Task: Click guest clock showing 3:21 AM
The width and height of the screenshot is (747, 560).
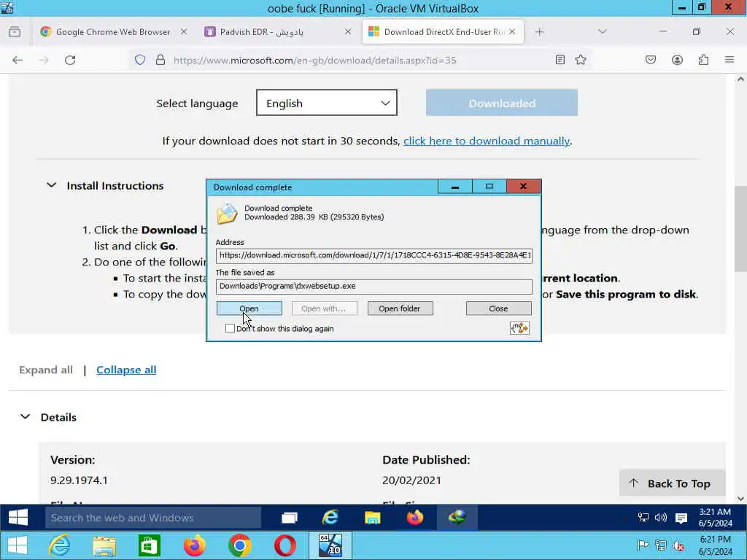Action: (715, 517)
